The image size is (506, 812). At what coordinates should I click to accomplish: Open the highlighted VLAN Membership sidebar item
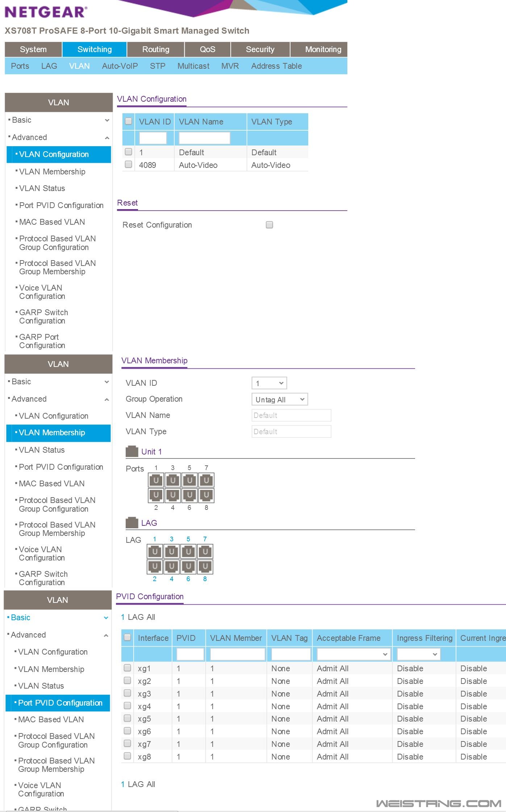tap(58, 433)
